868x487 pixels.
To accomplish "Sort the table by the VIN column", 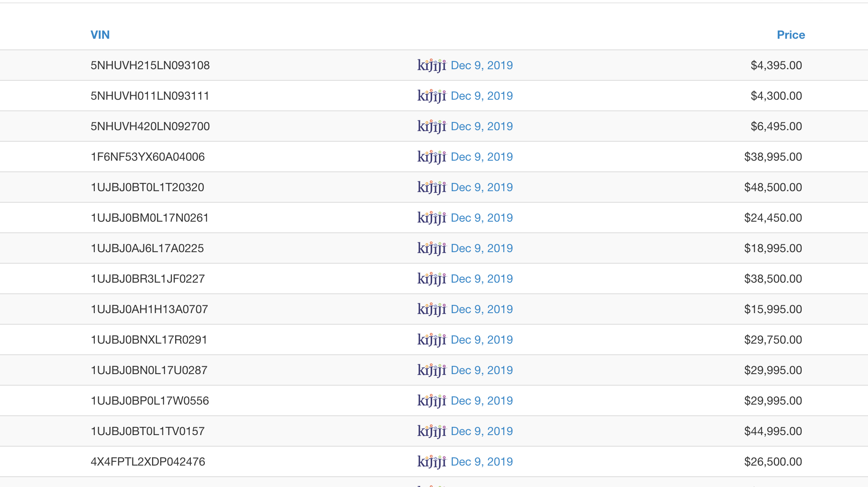I will point(100,35).
